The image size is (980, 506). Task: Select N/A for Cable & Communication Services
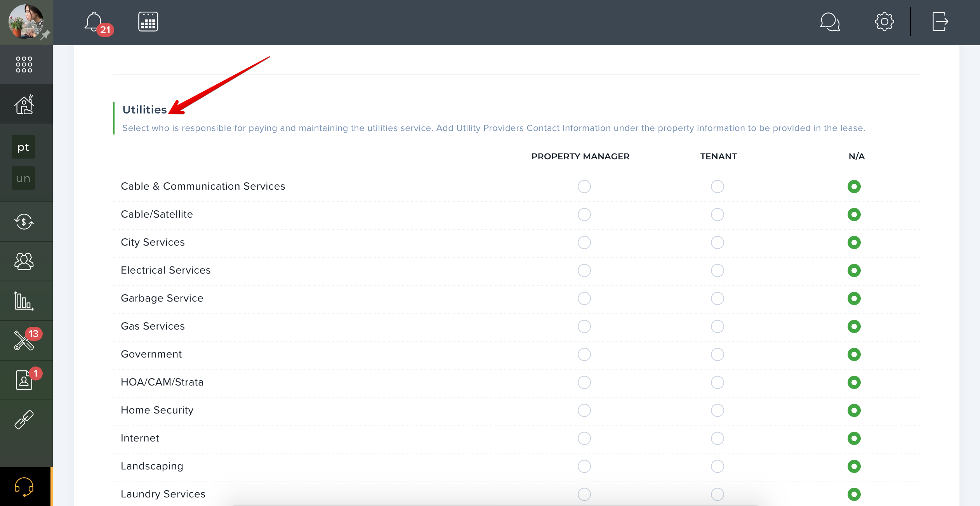(854, 187)
